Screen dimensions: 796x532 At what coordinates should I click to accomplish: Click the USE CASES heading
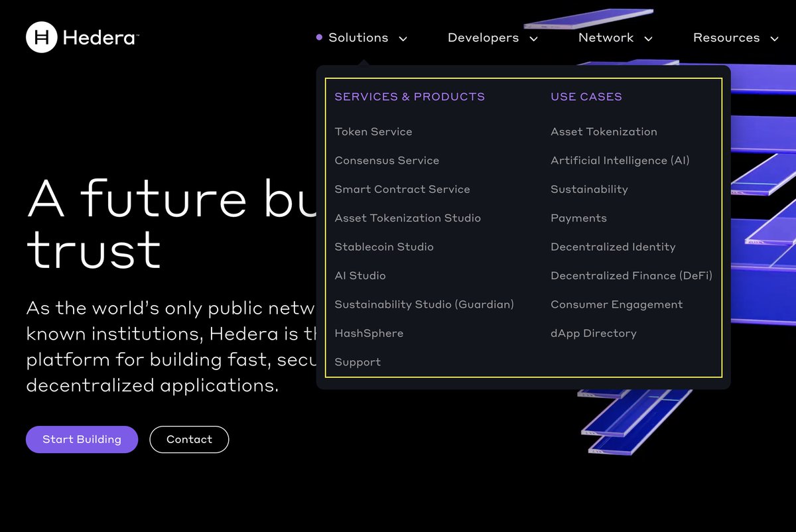[x=586, y=97]
